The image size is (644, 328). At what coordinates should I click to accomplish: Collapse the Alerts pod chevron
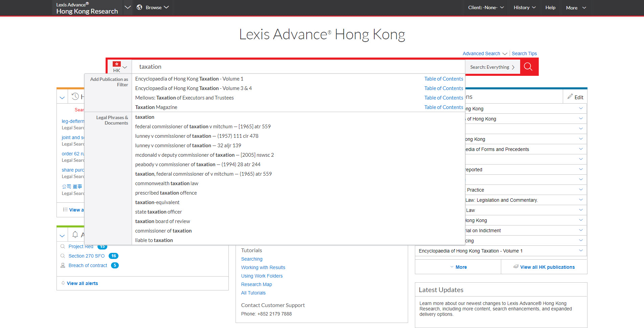pos(62,235)
